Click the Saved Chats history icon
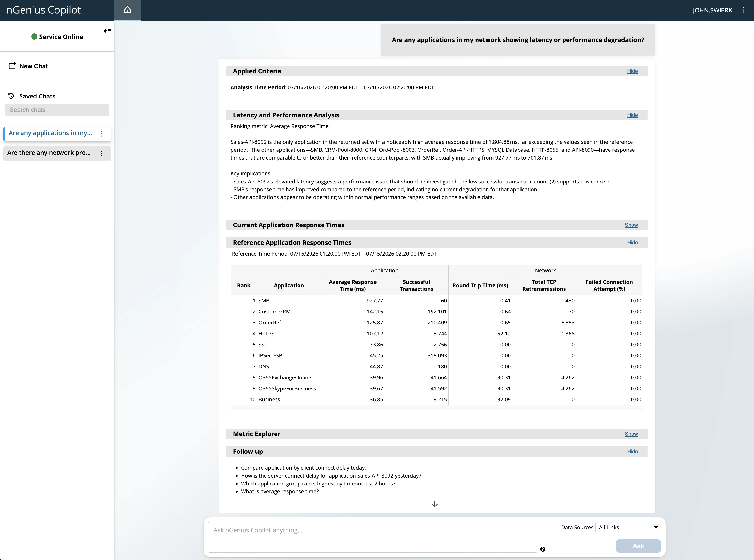Viewport: 754px width, 560px height. pyautogui.click(x=11, y=96)
